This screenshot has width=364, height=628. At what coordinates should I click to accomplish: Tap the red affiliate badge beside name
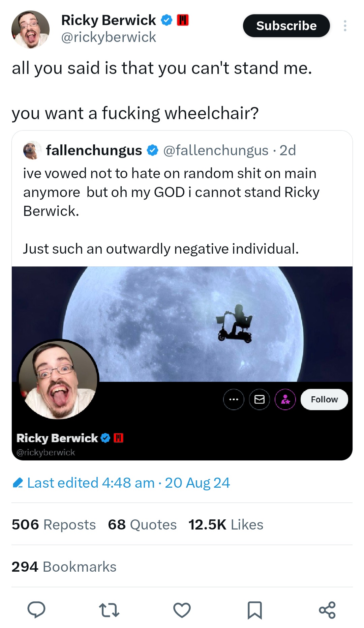tap(183, 20)
